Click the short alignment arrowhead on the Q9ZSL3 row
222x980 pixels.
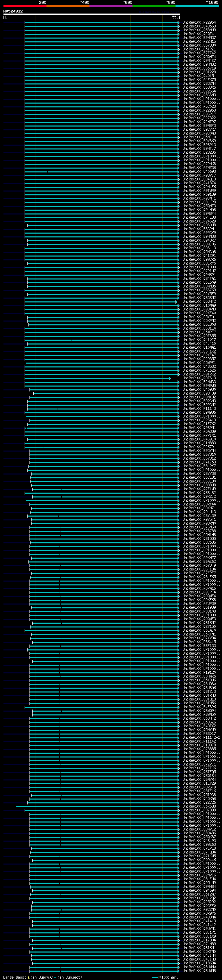170,378
